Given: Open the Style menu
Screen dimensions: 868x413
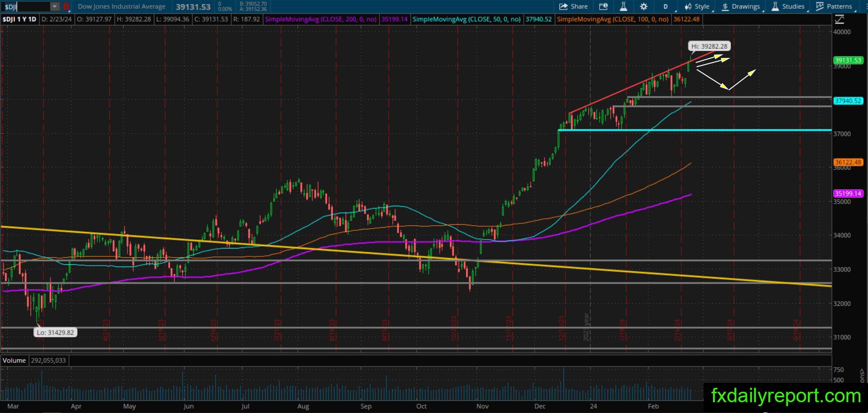Looking at the screenshot, I should (697, 6).
